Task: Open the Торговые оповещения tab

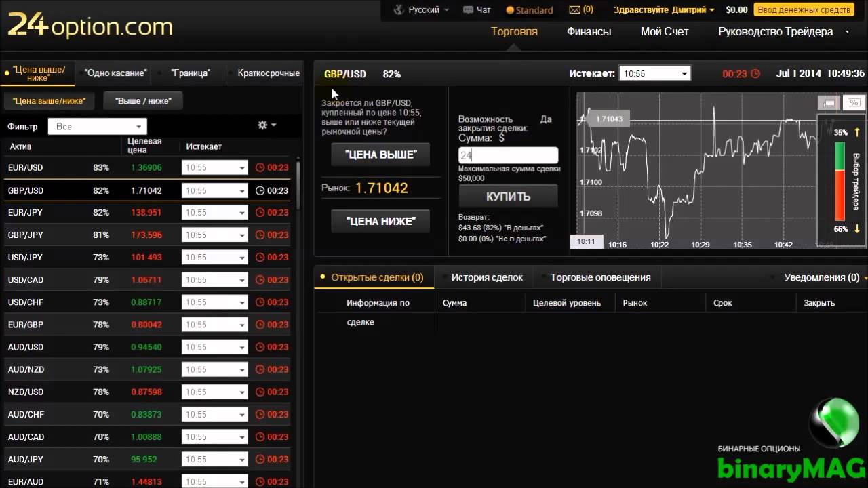Action: pos(600,277)
